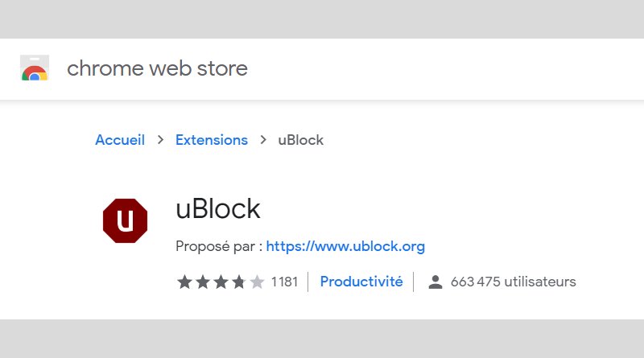Click the third rating star
This screenshot has height=358, width=644.
[x=221, y=282]
